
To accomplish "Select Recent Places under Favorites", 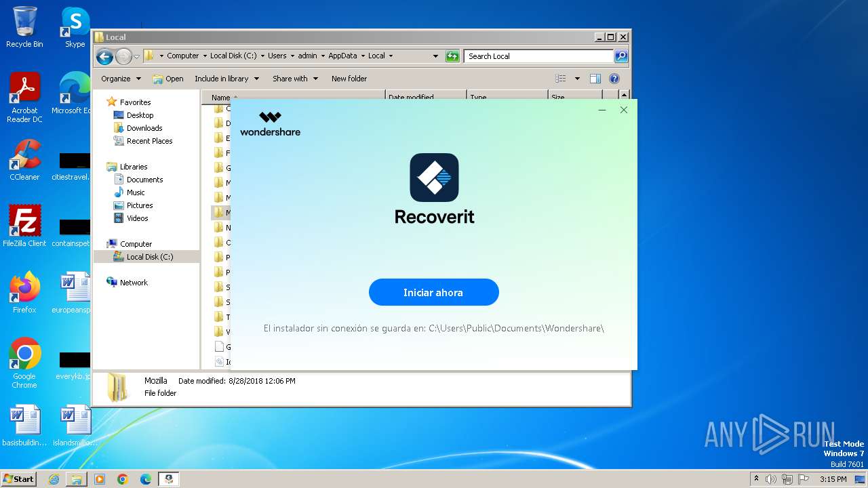I will tap(149, 141).
